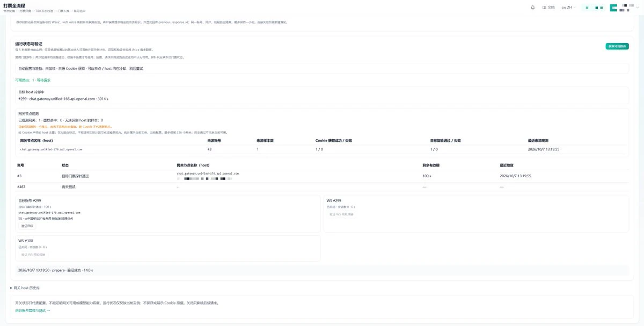Click the 尚未测试 status cell

coord(68,186)
